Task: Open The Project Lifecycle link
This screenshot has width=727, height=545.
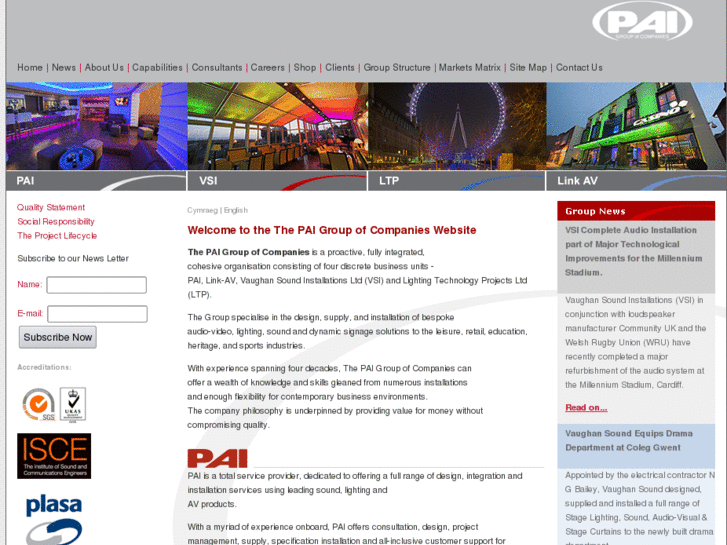Action: [57, 236]
